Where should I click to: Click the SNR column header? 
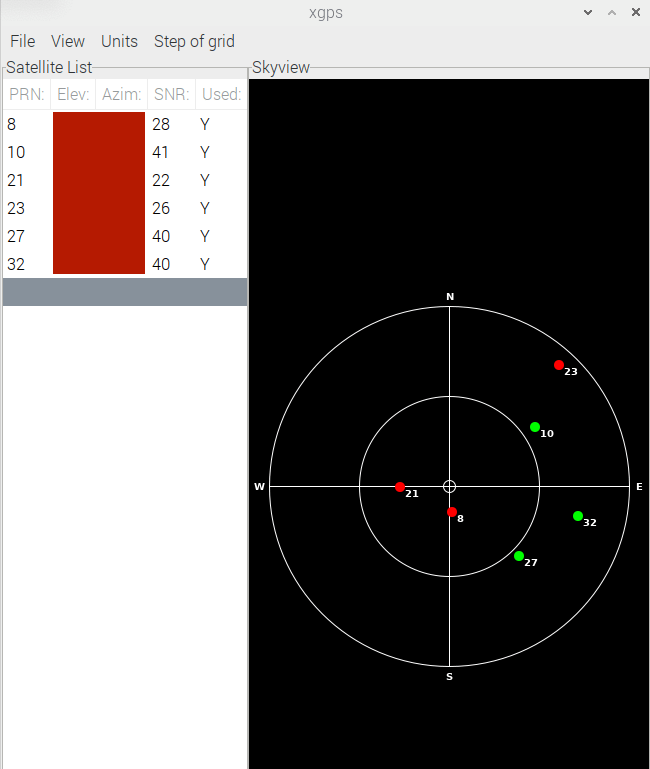(171, 94)
